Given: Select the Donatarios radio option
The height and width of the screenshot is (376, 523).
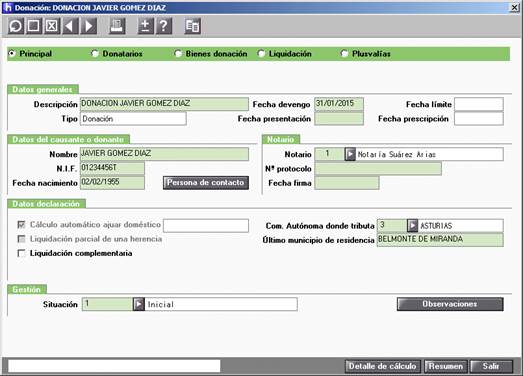Looking at the screenshot, I should pyautogui.click(x=95, y=53).
